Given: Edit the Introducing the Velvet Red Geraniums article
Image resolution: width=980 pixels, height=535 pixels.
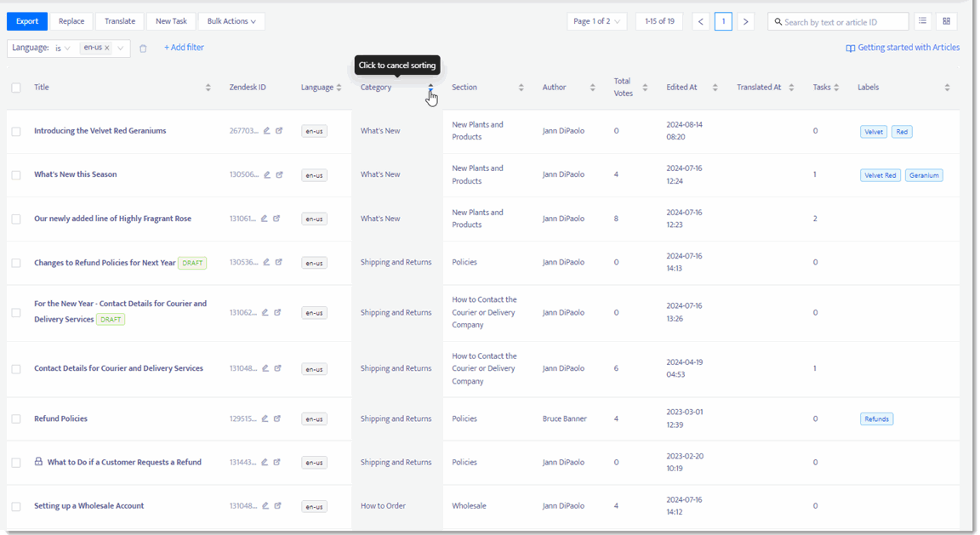Looking at the screenshot, I should point(267,131).
